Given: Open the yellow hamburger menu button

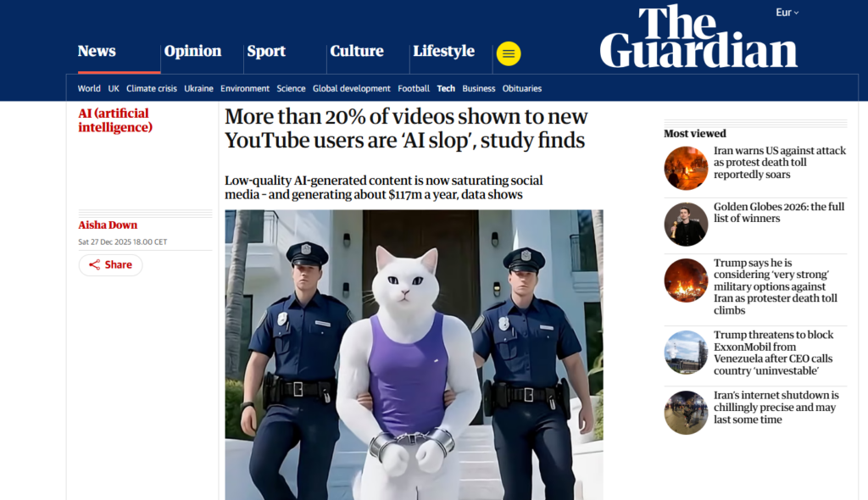Looking at the screenshot, I should pos(509,53).
